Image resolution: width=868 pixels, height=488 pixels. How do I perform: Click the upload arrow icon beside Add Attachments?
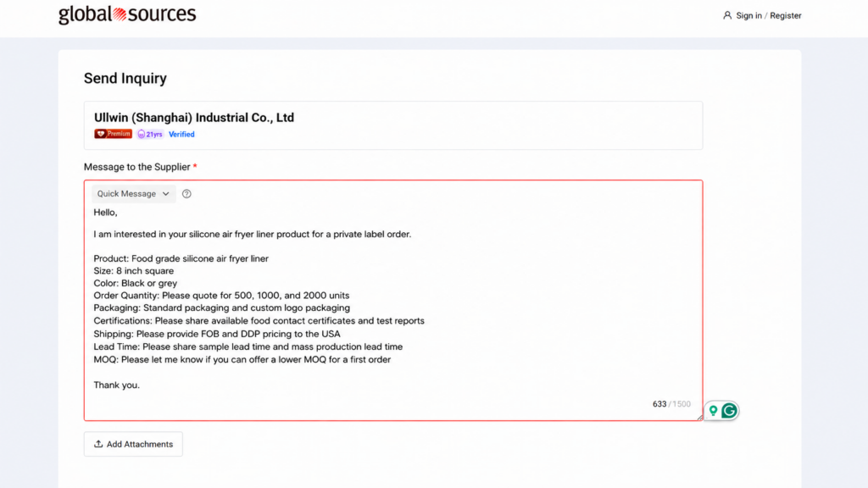(x=98, y=444)
